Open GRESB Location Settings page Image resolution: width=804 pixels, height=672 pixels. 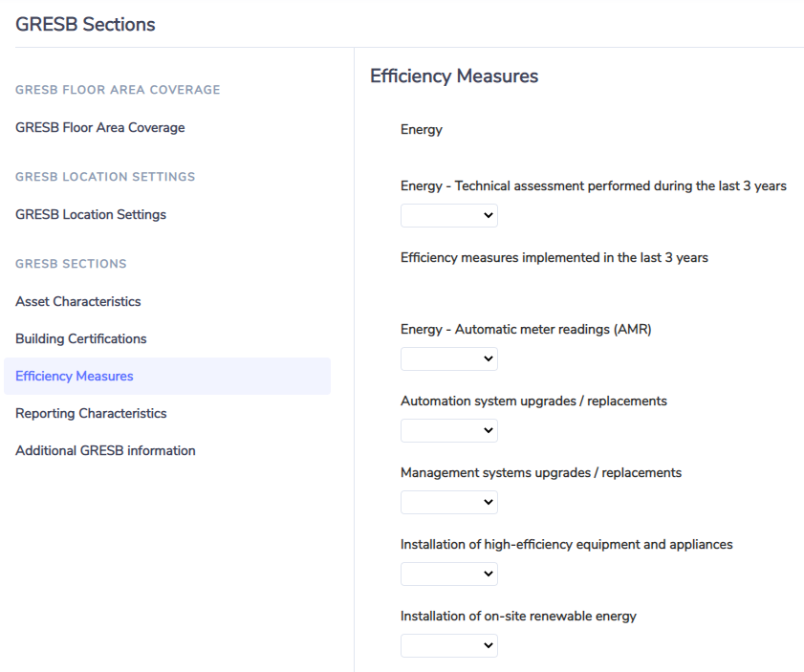pos(91,215)
